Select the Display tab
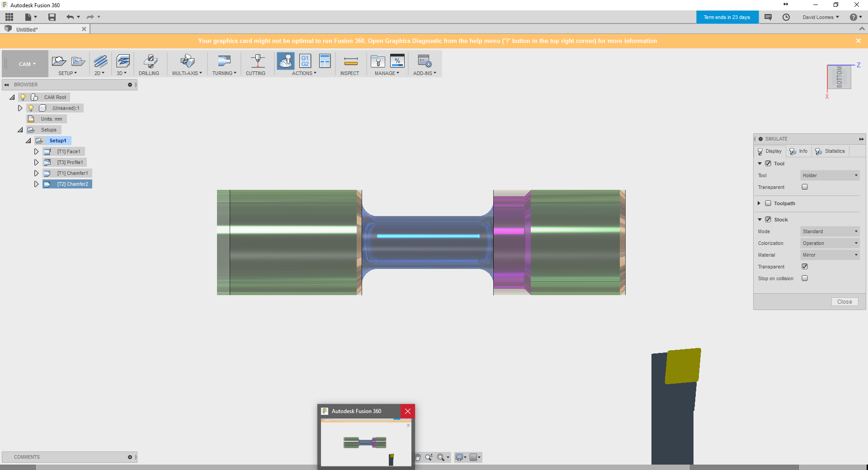Image resolution: width=868 pixels, height=470 pixels. (769, 151)
